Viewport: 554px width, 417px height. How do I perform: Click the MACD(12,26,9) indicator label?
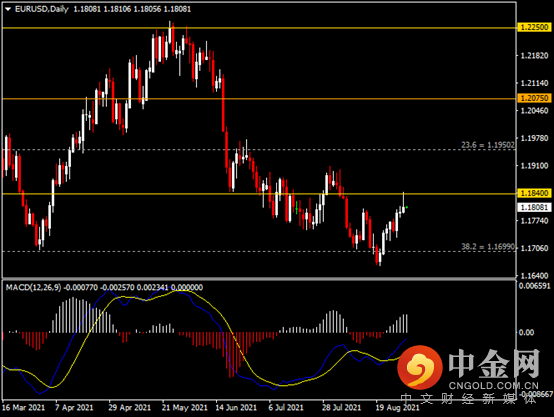click(33, 287)
